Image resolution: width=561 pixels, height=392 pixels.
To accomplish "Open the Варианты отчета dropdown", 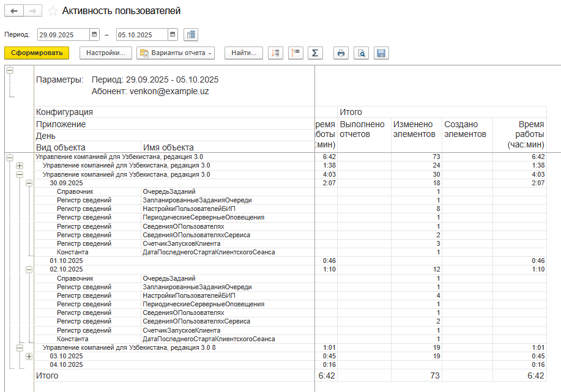I will (175, 53).
